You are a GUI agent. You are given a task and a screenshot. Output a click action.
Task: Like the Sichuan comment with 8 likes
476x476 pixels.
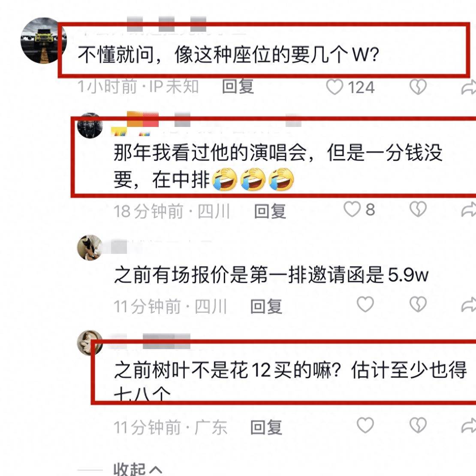click(x=352, y=209)
